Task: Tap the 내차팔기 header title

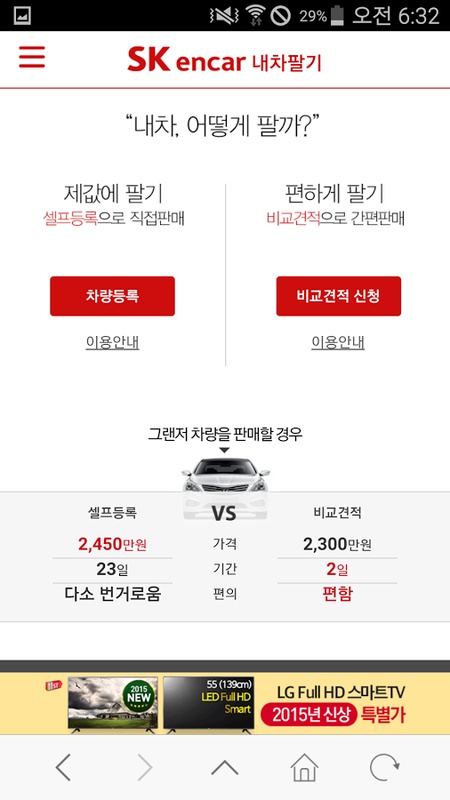Action: [x=287, y=62]
